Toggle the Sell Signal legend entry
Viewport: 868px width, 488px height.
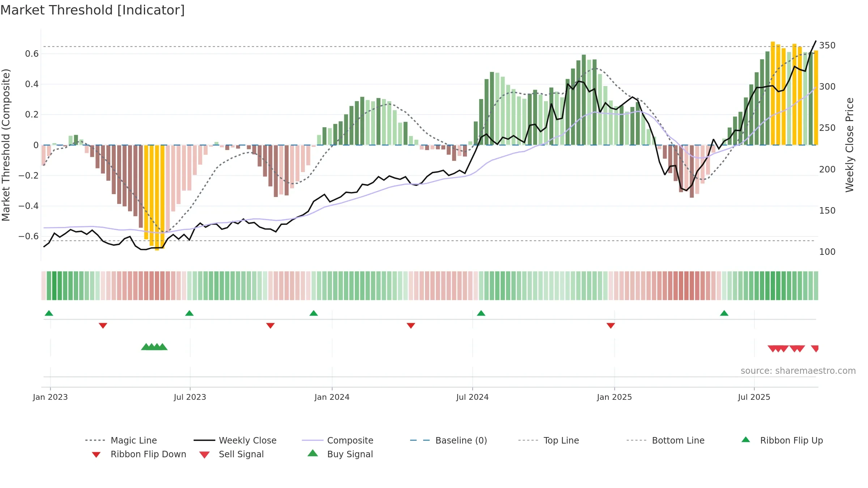[231, 454]
